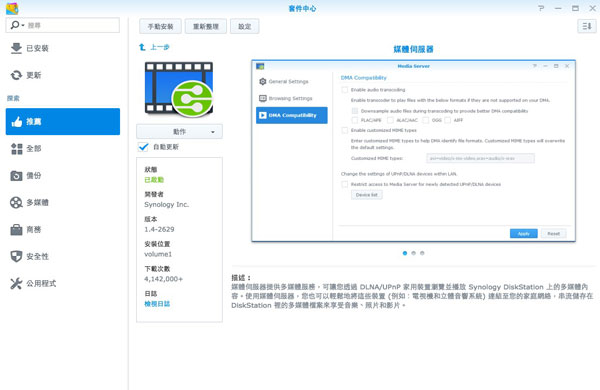Click the sort order icon button
Viewport: 600px width, 390px height.
pyautogui.click(x=587, y=26)
